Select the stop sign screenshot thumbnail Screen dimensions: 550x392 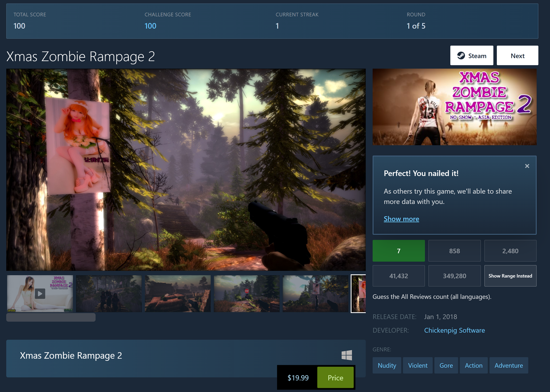pyautogui.click(x=247, y=294)
